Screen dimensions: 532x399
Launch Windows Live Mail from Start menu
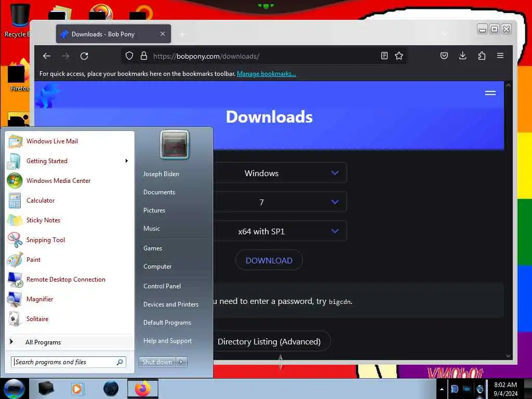point(70,141)
